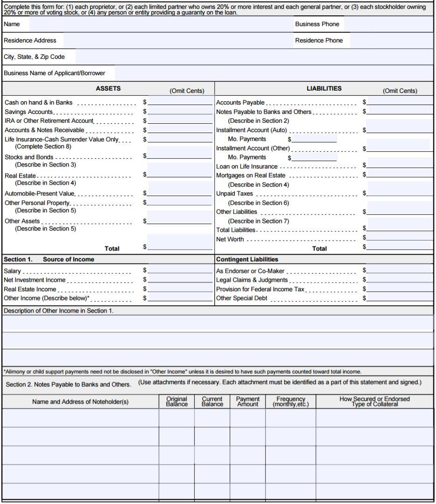
Task: Click the Installment Account (Auto) Mo. Payments field
Action: click(x=314, y=139)
